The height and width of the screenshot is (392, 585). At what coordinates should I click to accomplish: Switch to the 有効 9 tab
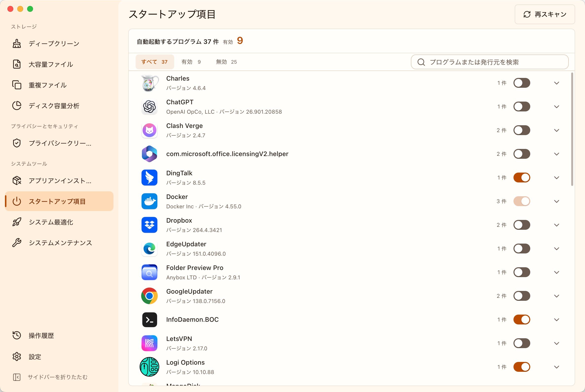pos(191,62)
